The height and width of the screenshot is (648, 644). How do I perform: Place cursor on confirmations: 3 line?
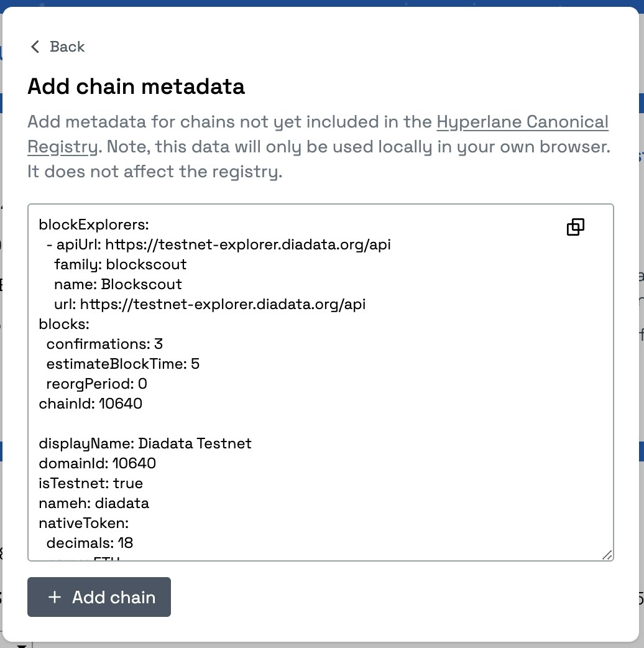coord(104,344)
